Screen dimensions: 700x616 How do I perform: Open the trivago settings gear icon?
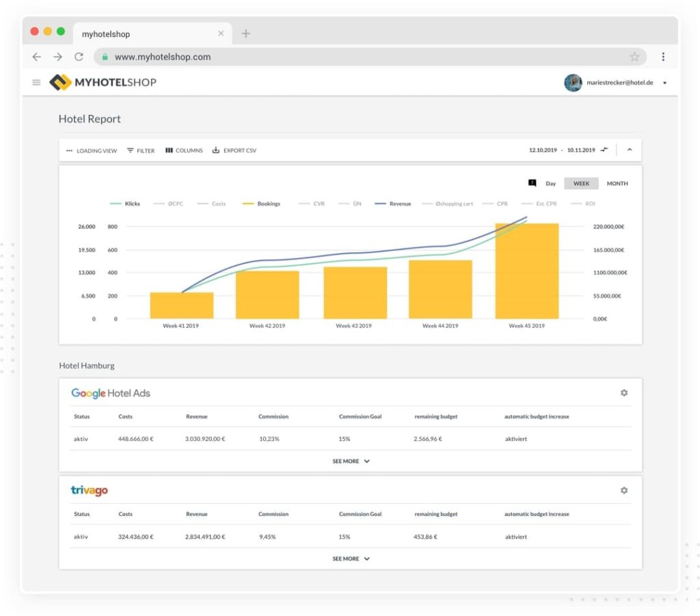pos(623,490)
